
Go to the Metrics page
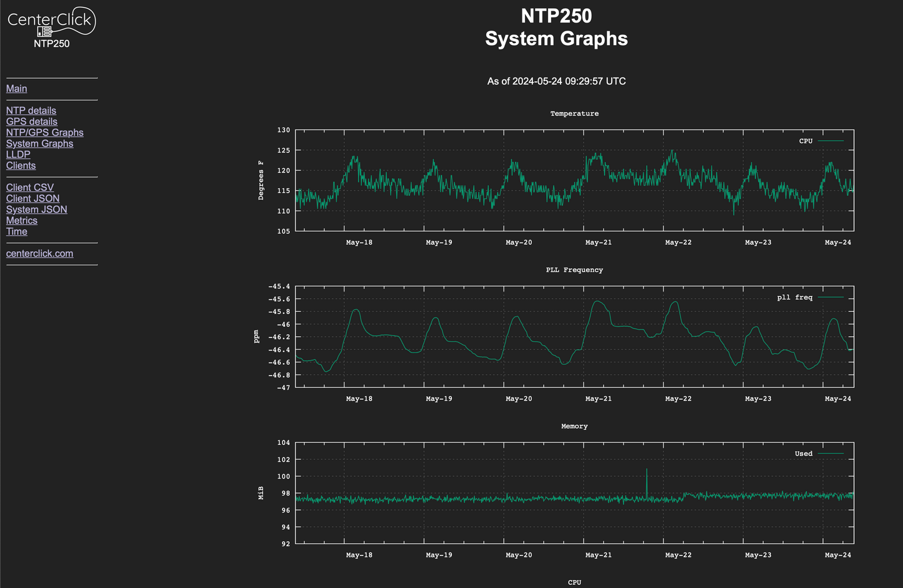point(22,221)
